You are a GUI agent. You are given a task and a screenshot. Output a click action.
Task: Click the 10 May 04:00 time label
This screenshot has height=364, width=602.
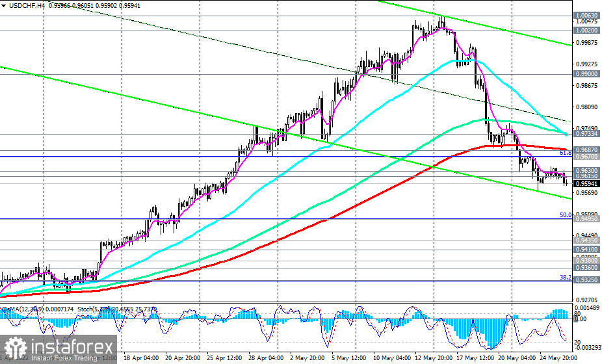(391, 358)
